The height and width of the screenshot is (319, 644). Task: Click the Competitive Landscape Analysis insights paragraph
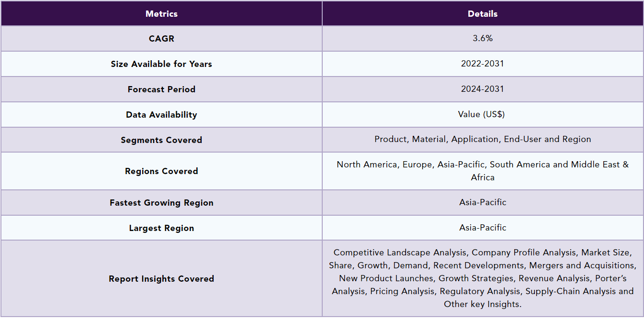482,278
